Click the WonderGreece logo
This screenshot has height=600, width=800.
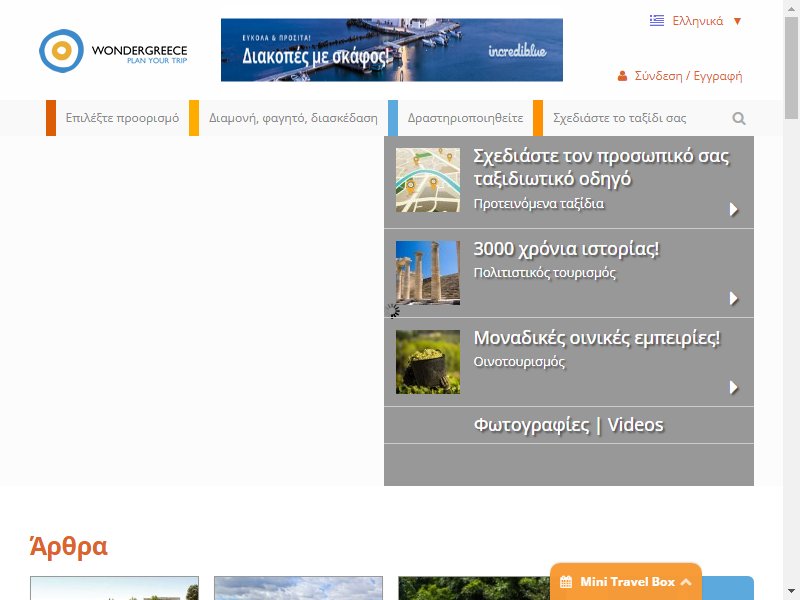tap(113, 51)
